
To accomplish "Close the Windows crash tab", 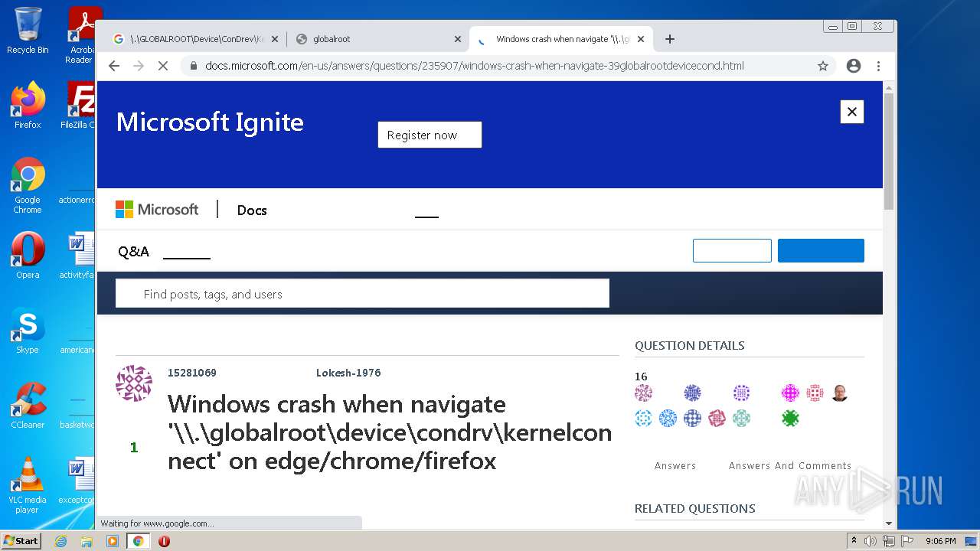I will pos(641,39).
